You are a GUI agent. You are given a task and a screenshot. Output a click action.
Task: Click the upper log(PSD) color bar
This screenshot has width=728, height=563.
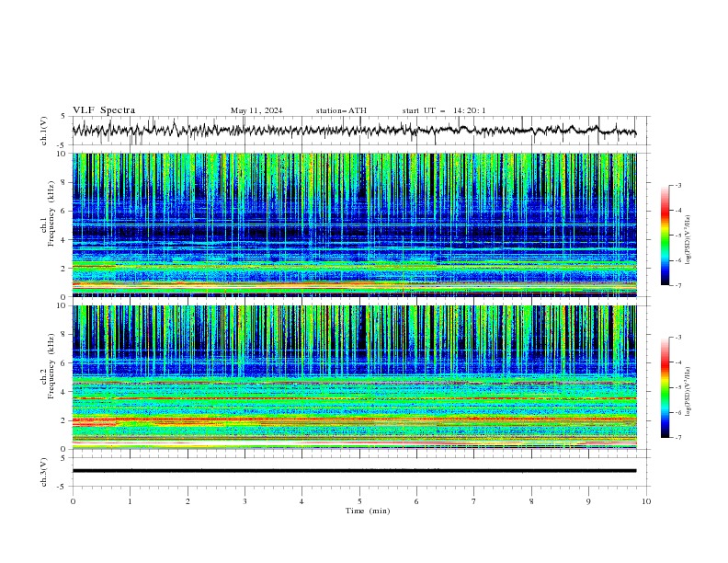(x=665, y=236)
